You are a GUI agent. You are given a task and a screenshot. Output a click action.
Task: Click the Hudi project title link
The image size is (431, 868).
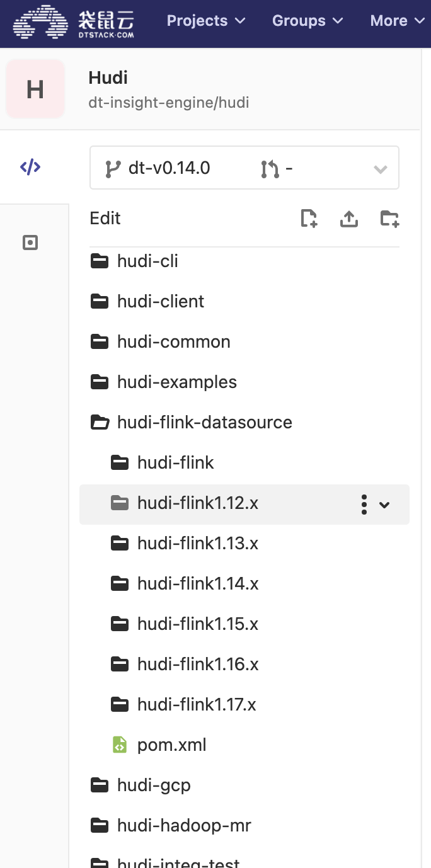pos(108,78)
